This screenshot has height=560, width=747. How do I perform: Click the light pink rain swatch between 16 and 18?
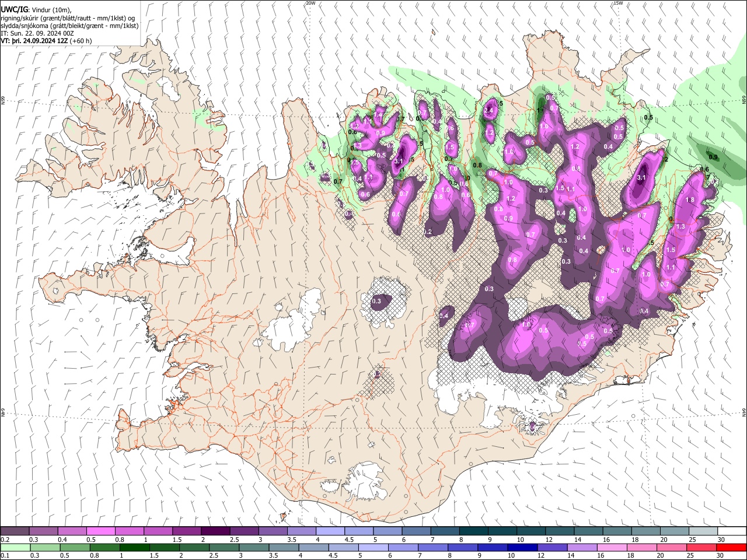[612, 548]
